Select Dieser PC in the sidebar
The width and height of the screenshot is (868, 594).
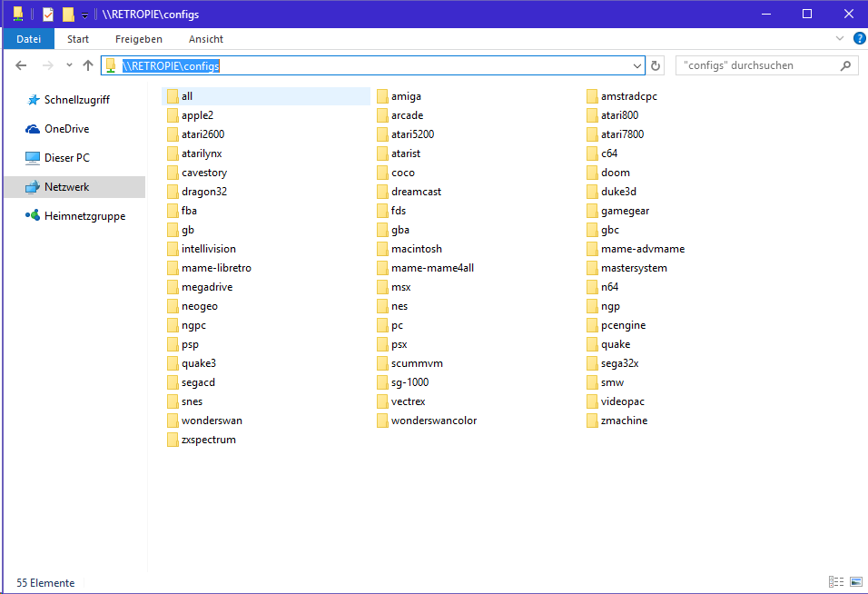point(66,158)
